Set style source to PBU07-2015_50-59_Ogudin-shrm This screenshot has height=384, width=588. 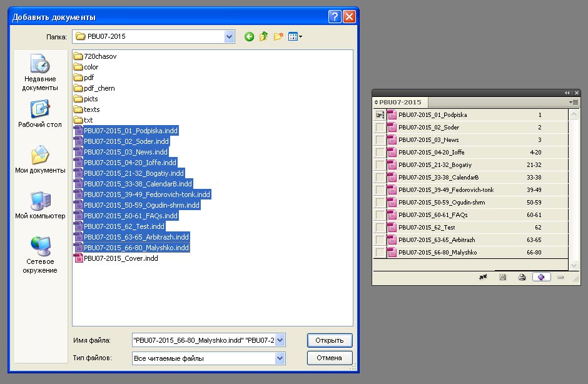[380, 202]
